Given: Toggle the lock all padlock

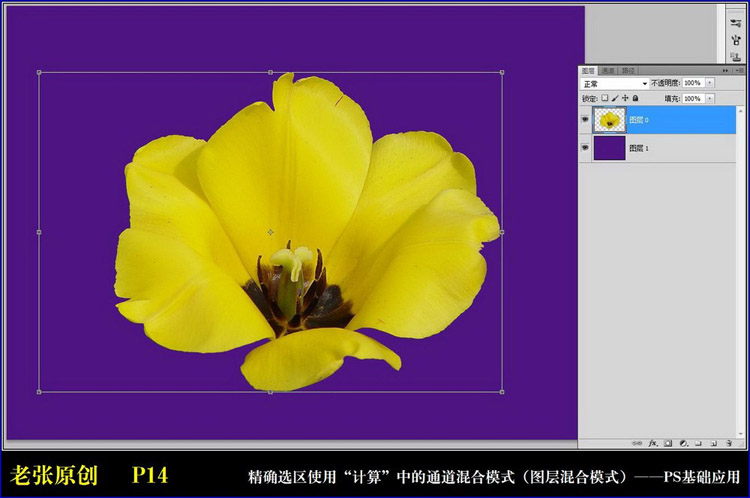Looking at the screenshot, I should [x=637, y=98].
